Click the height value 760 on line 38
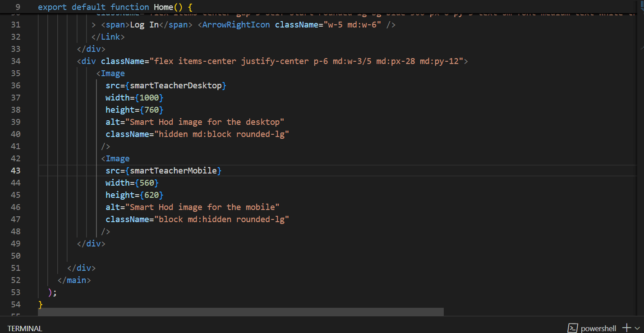The width and height of the screenshot is (644, 333). (x=152, y=110)
